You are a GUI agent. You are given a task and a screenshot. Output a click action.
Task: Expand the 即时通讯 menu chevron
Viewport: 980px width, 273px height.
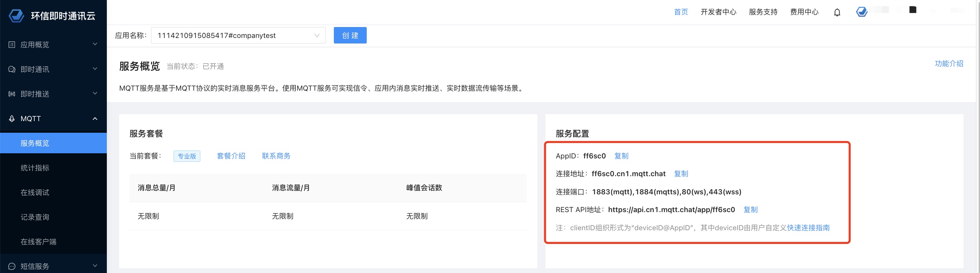coord(95,69)
